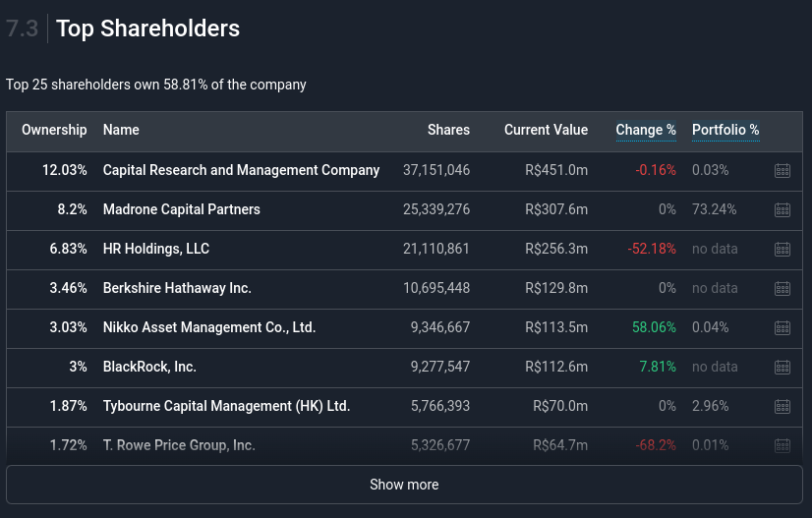The image size is (812, 518).
Task: Click the Ownership column header
Action: click(x=54, y=130)
